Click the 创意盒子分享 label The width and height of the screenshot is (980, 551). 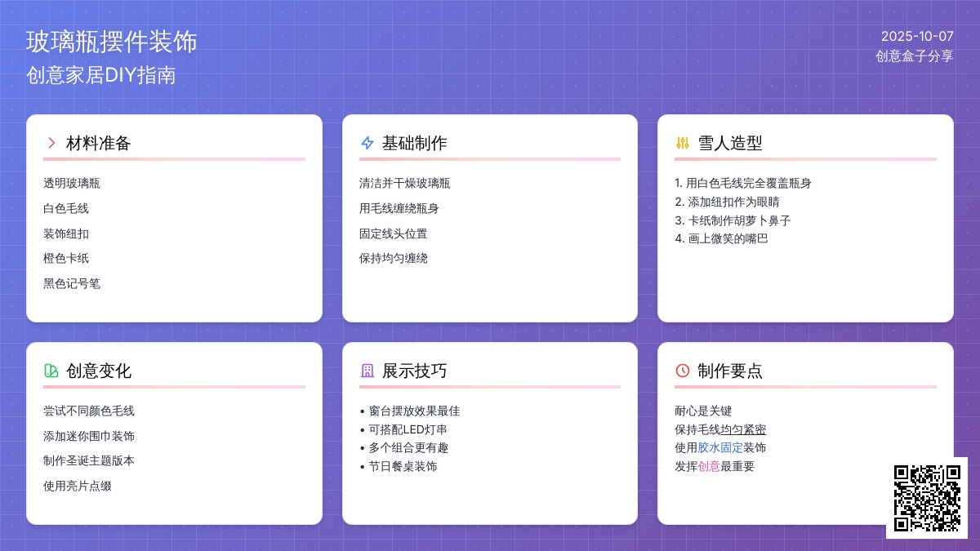click(x=914, y=56)
